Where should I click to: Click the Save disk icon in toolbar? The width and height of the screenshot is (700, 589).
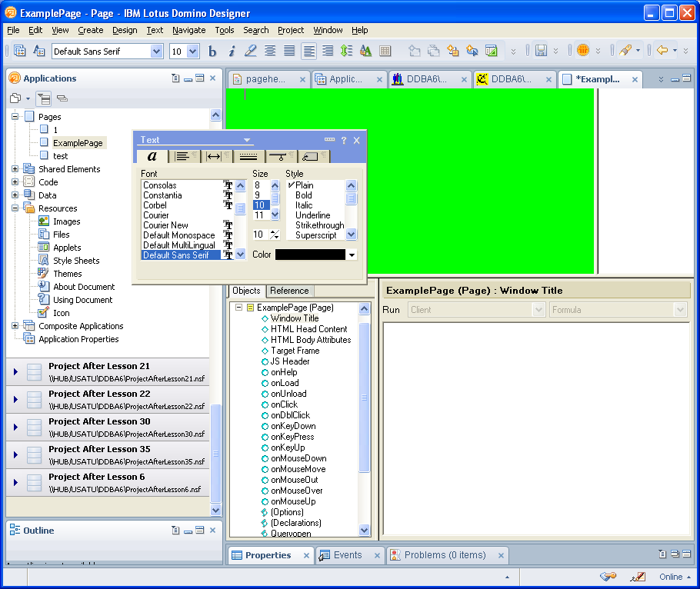tap(541, 51)
